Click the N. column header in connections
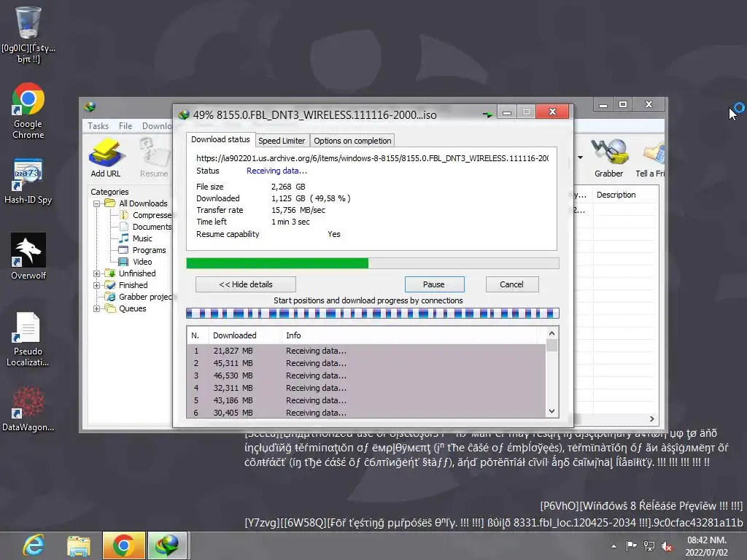The image size is (747, 560). point(197,335)
